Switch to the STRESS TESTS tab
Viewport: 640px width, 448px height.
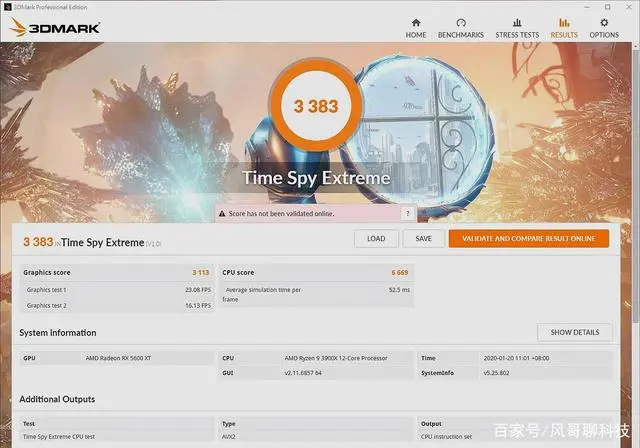(x=517, y=29)
